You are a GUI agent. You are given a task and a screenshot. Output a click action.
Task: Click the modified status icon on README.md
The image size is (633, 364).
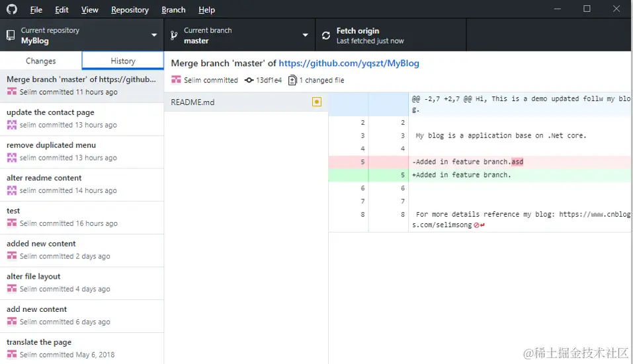[x=317, y=102]
